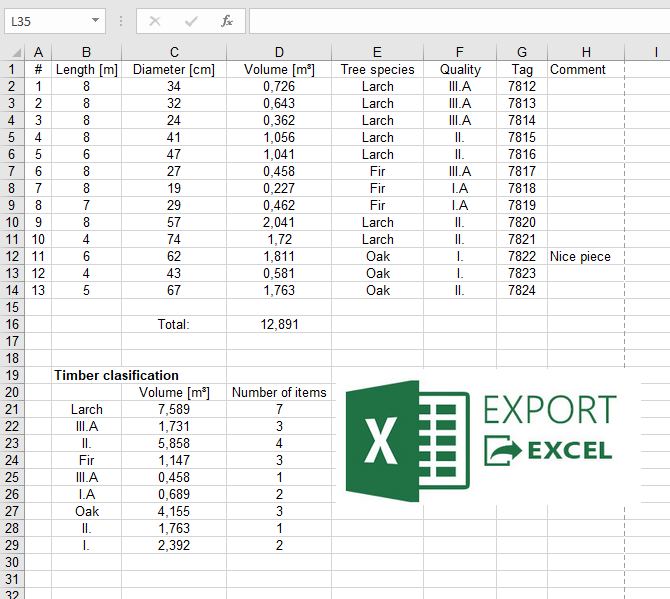Select the diameter cell showing 67
670x599 pixels.
(x=174, y=291)
